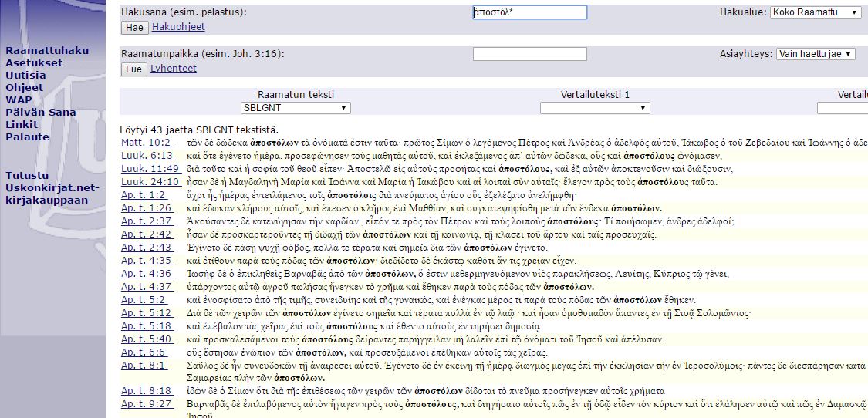Open Päivän Sana from the sidebar
Image resolution: width=868 pixels, height=418 pixels.
click(41, 113)
